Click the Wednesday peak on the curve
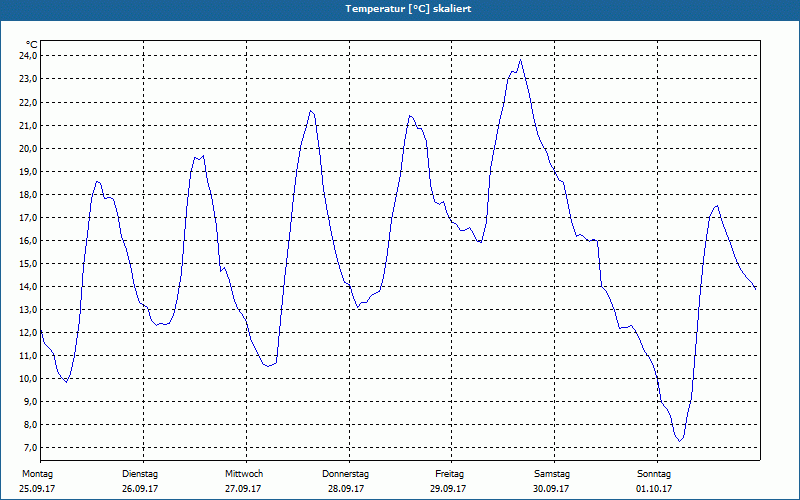The height and width of the screenshot is (500, 800). 310,111
